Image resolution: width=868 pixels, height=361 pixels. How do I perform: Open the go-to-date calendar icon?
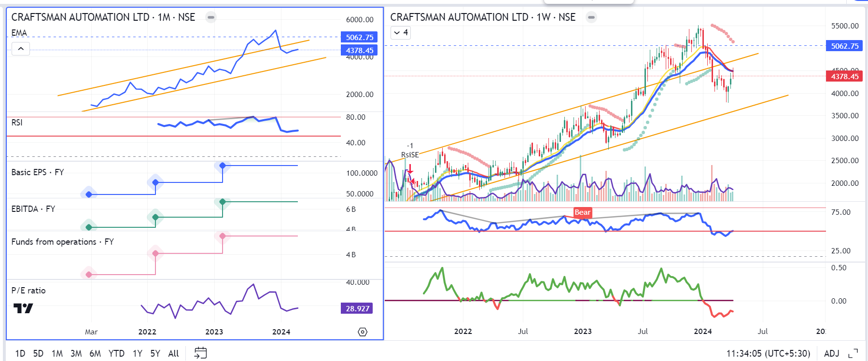(x=200, y=353)
